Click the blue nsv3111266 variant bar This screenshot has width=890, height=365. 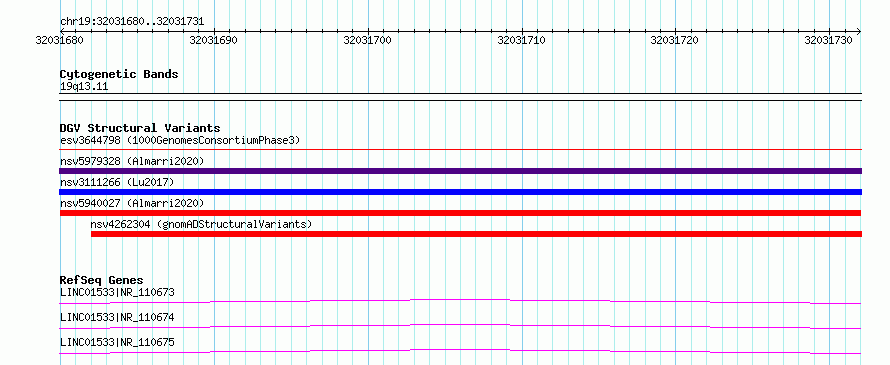coord(460,192)
